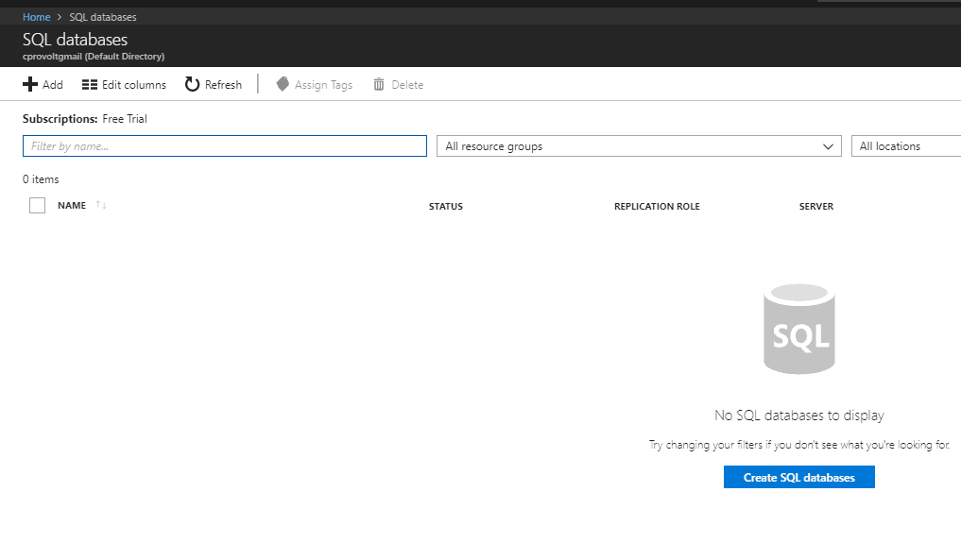
Task: Open Edit columns from the toolbar
Action: click(x=125, y=85)
